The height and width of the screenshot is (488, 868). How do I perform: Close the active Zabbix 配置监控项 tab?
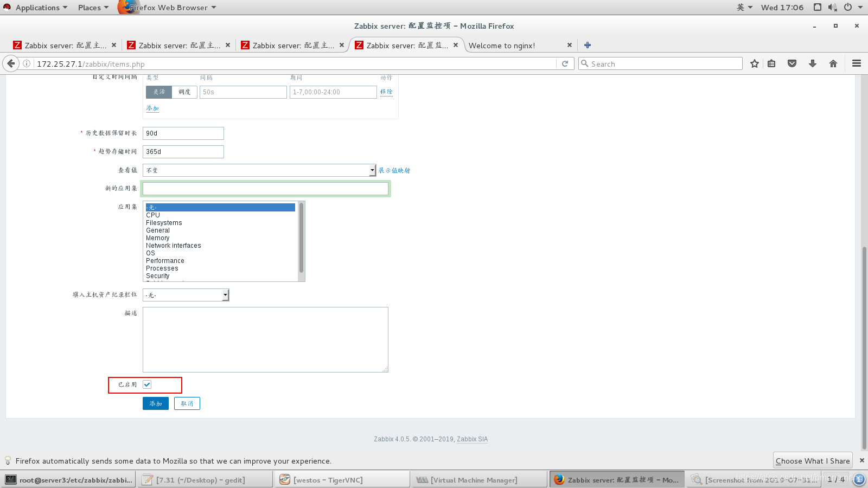pyautogui.click(x=456, y=45)
